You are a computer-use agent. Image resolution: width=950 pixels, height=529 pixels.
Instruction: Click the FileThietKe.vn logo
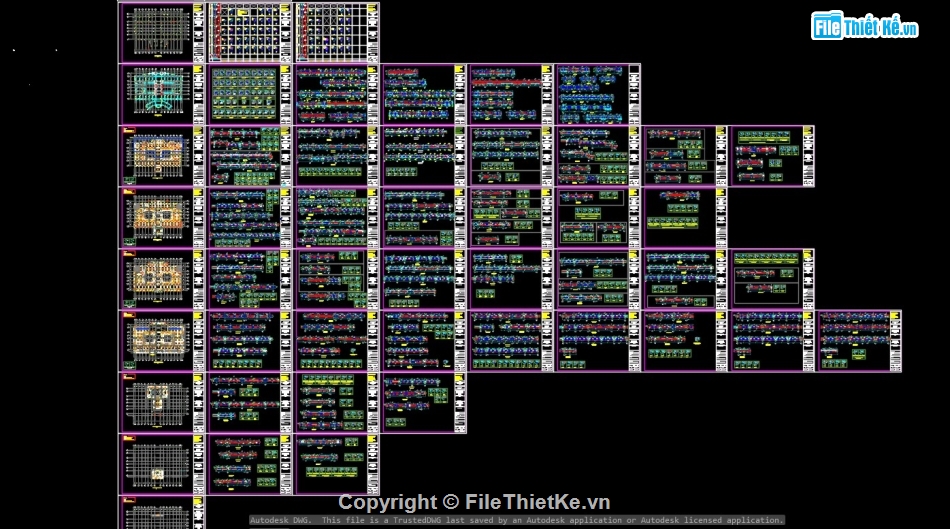(x=865, y=27)
